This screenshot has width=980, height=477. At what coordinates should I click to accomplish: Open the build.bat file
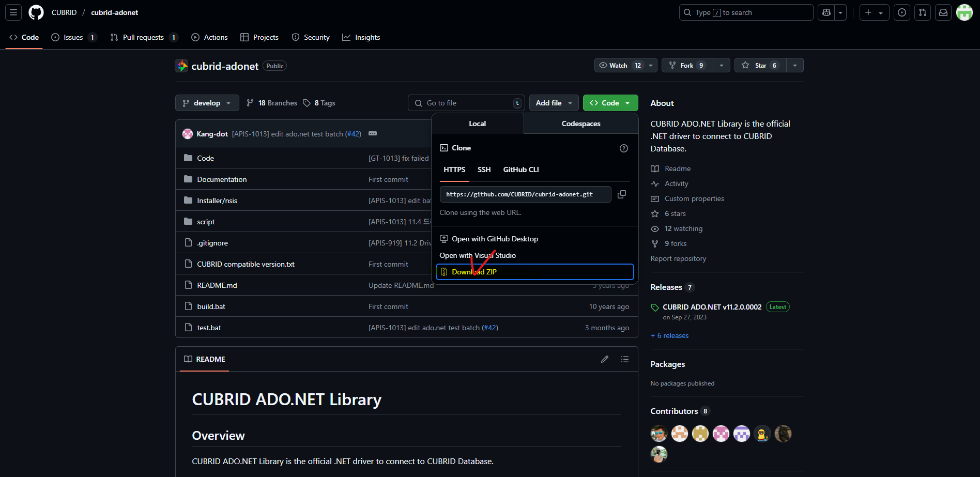pos(211,306)
